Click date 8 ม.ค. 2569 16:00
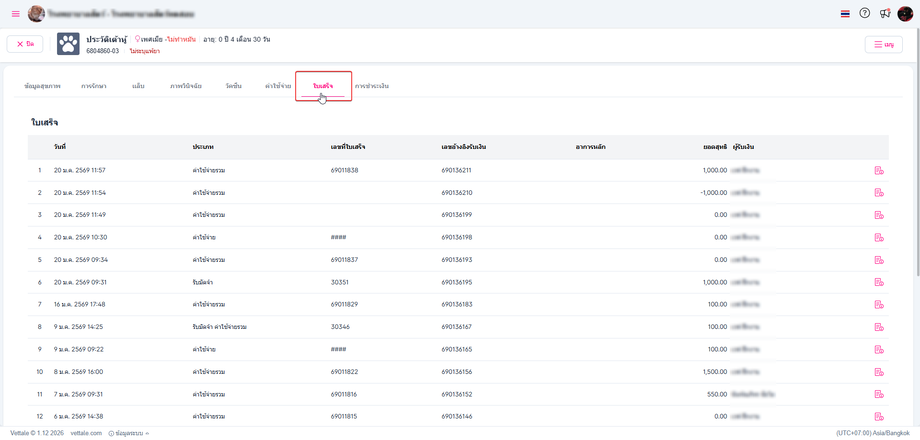This screenshot has height=440, width=920. 79,372
